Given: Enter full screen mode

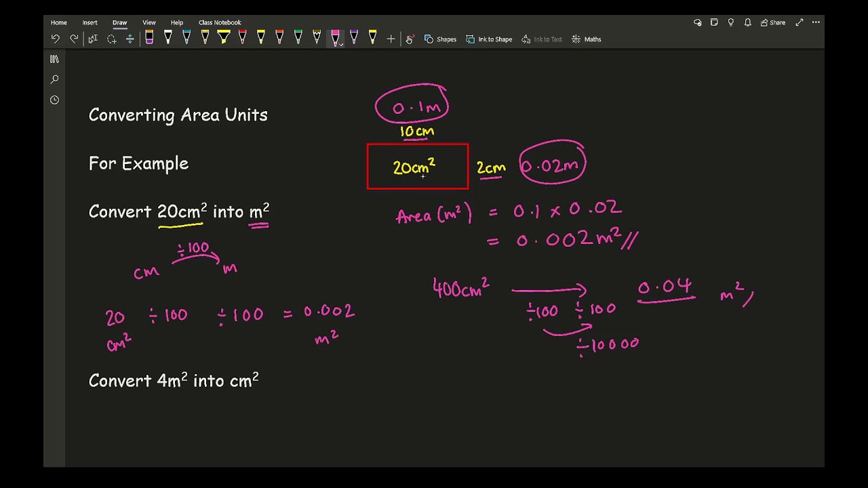Looking at the screenshot, I should pos(800,22).
